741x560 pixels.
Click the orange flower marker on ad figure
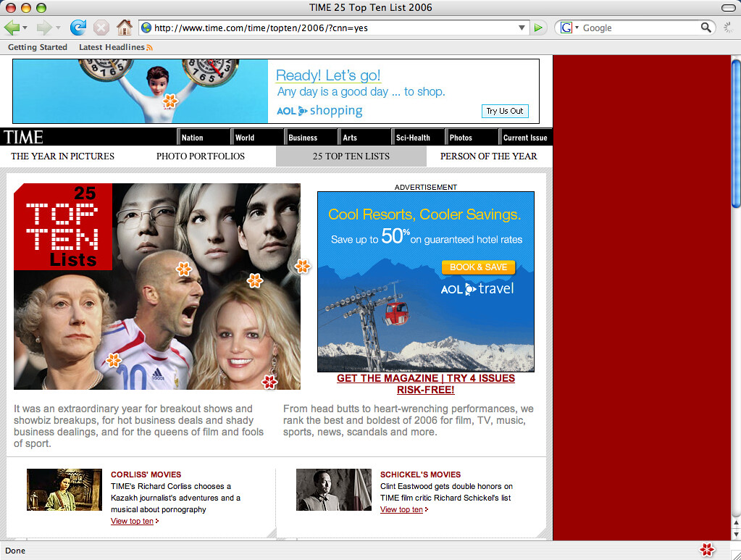click(171, 101)
